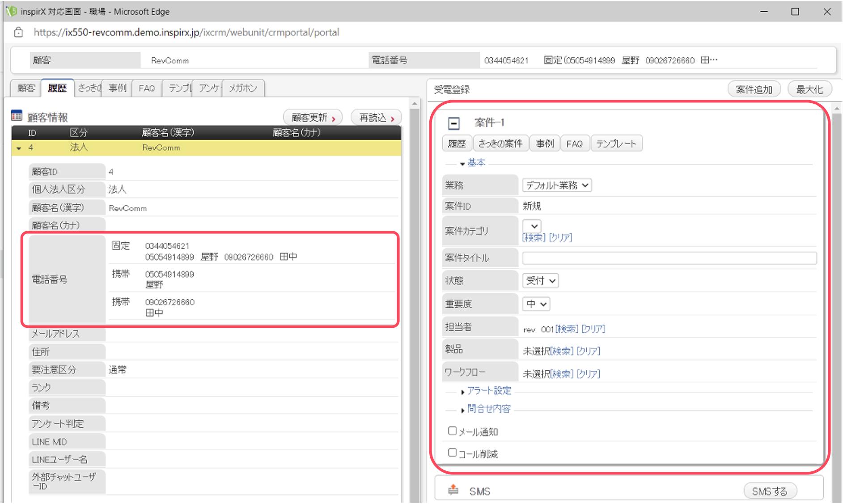Viewport: 843px width, 504px height.
Task: Click the 案件追加 button
Action: coord(754,89)
